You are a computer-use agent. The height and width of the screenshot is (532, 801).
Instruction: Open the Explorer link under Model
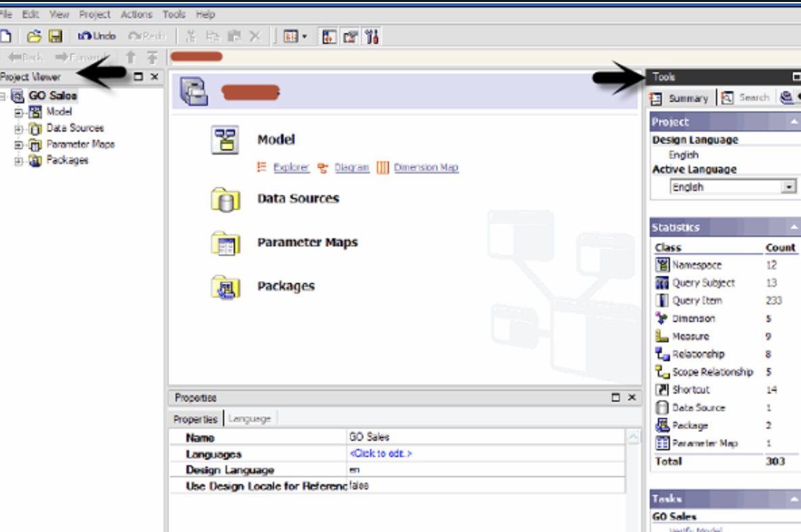tap(291, 167)
